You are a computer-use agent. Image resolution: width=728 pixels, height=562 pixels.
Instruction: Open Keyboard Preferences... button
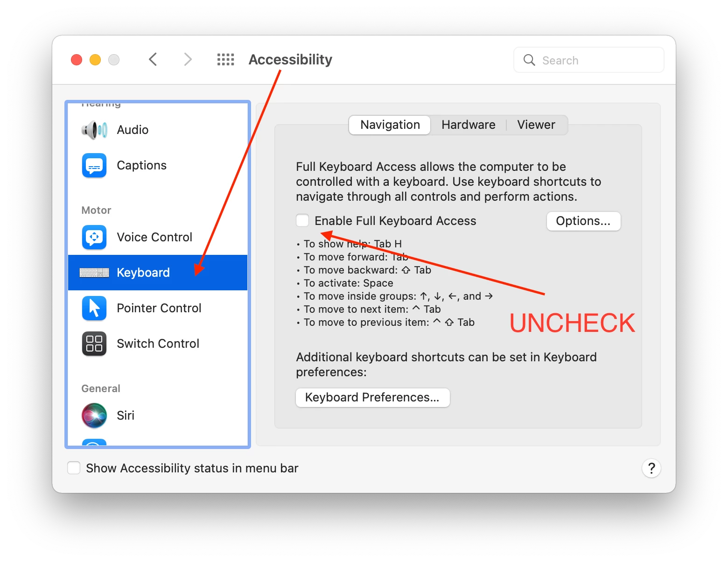click(x=372, y=398)
